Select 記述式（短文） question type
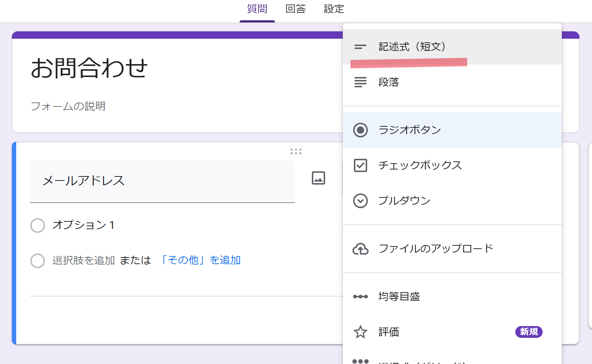592x364 pixels. [x=452, y=47]
